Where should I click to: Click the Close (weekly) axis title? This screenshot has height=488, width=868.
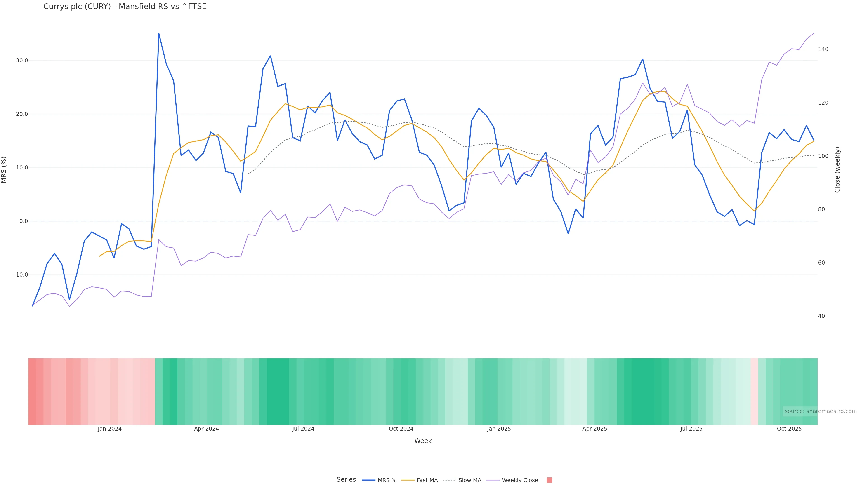click(837, 169)
